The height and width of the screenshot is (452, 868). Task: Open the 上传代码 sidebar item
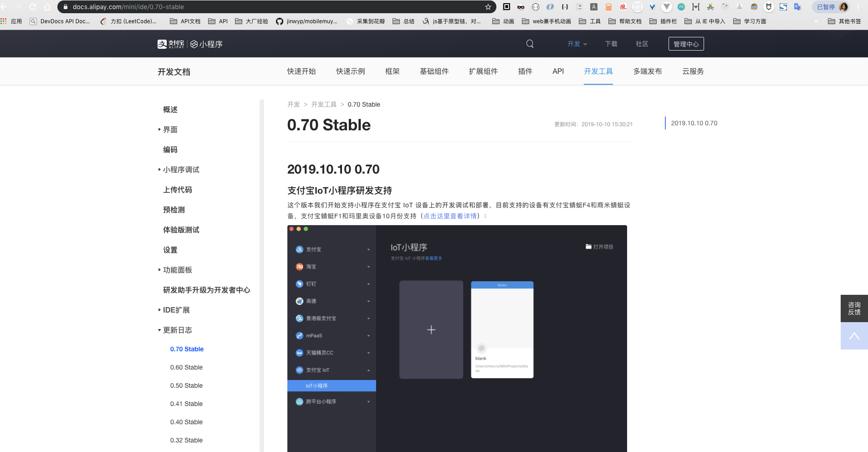pos(178,190)
